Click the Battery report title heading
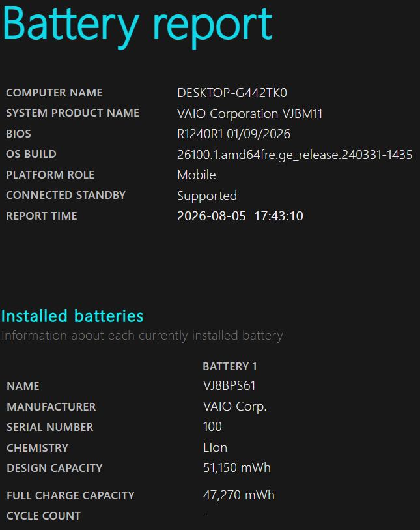 137,26
